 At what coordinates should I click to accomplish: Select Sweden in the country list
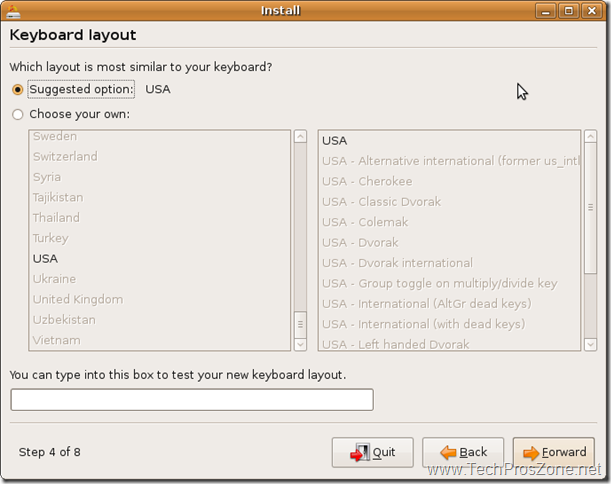159,136
